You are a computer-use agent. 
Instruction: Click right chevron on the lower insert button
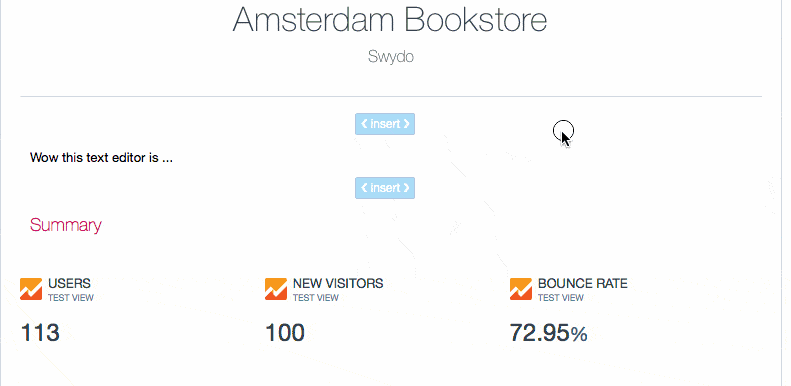[x=406, y=188]
